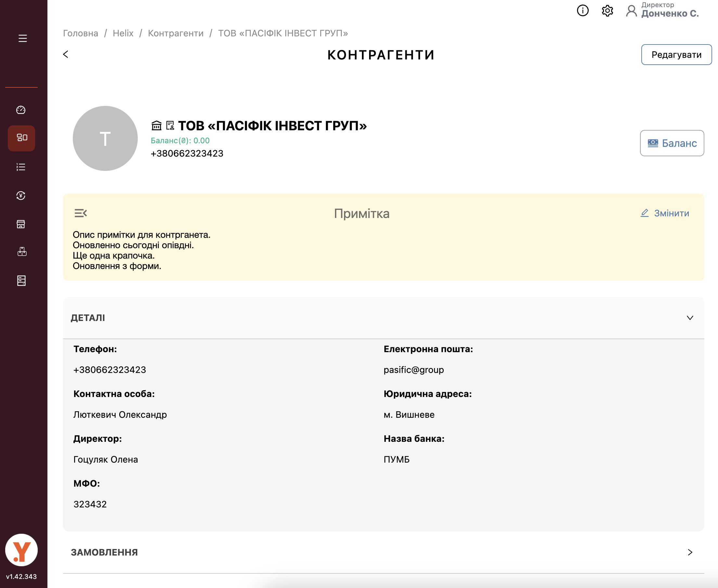Image resolution: width=718 pixels, height=588 pixels.
Task: Click the Баланс button
Action: tap(672, 143)
